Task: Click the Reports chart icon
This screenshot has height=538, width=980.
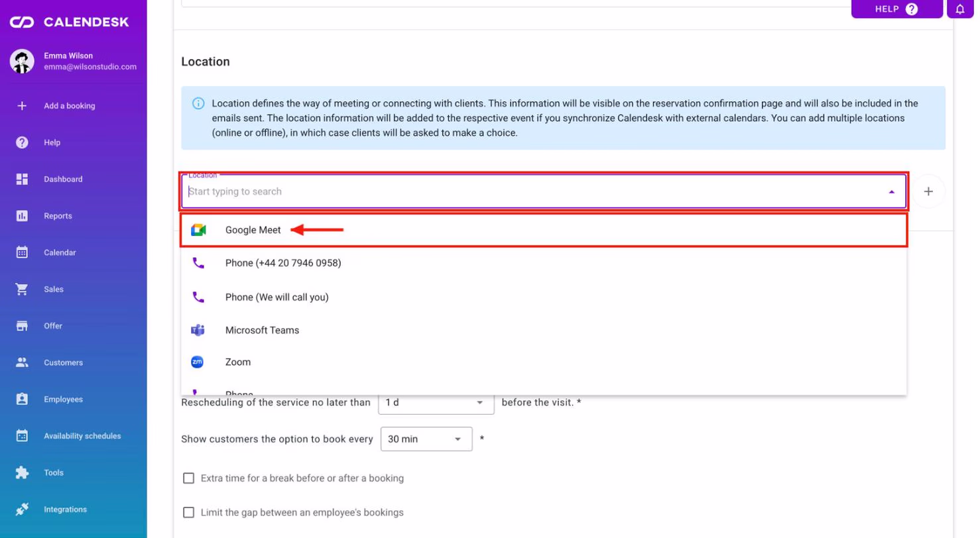Action: 22,216
